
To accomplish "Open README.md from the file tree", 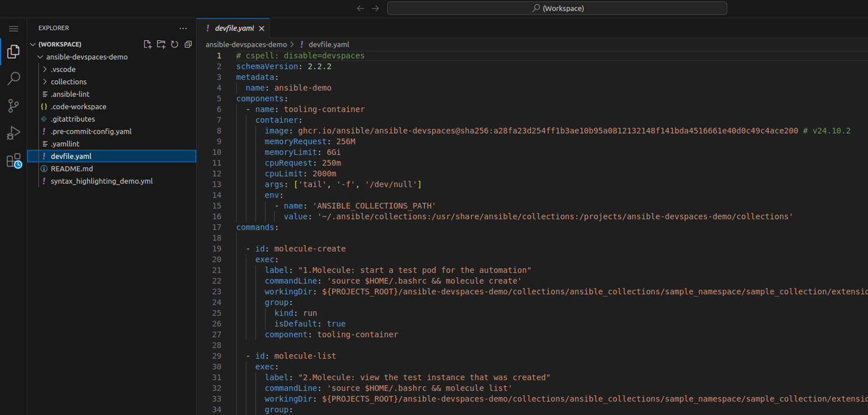I will tap(71, 169).
